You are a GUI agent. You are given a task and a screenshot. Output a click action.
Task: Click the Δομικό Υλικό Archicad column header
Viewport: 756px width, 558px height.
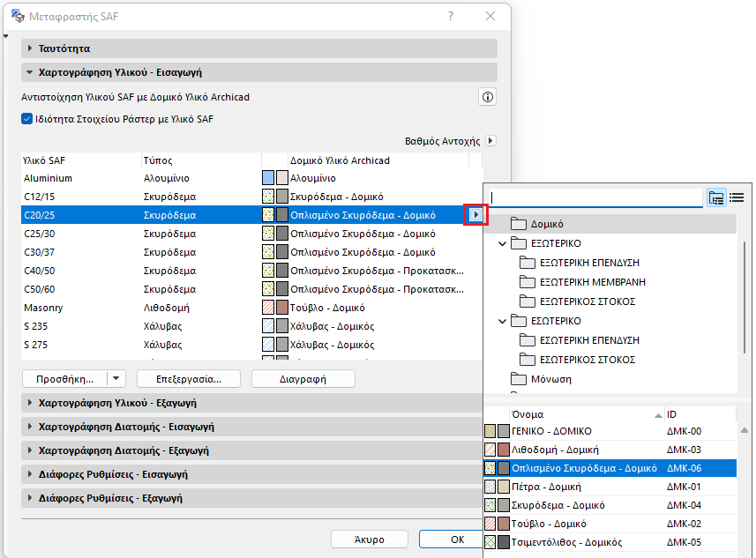(x=378, y=160)
